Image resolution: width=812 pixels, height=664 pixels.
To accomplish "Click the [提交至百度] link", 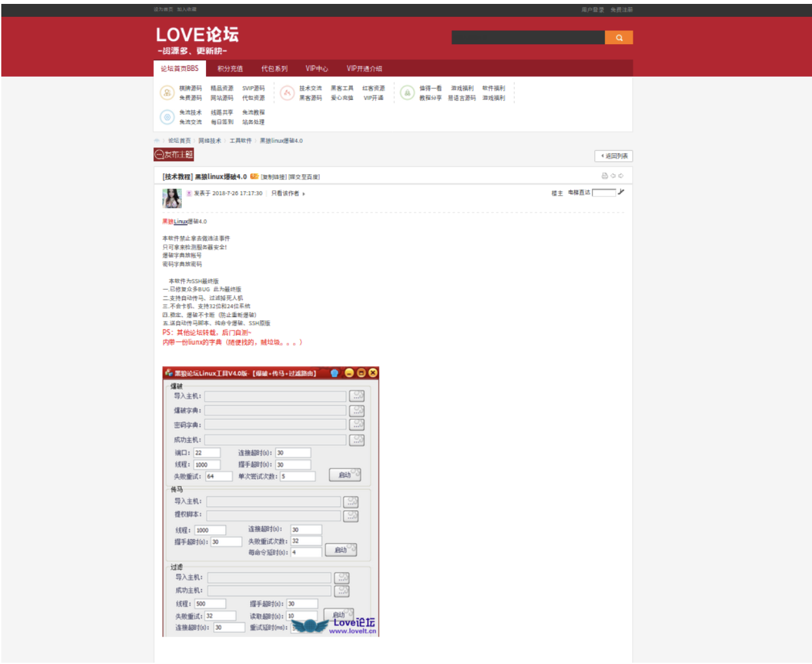I will [x=304, y=177].
